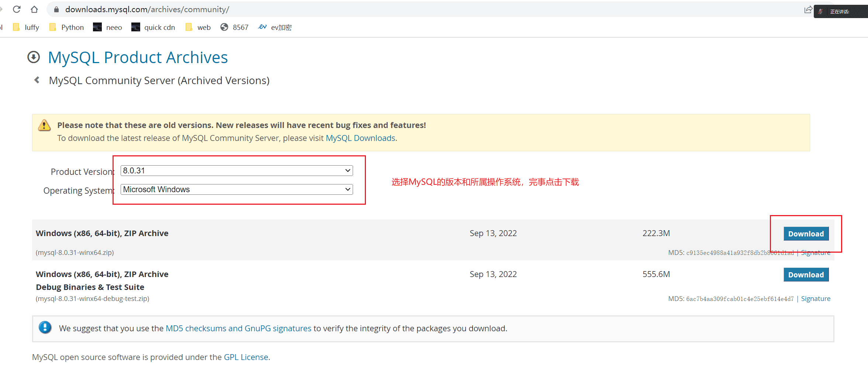Open Signature link for debug-test zip

pos(816,299)
